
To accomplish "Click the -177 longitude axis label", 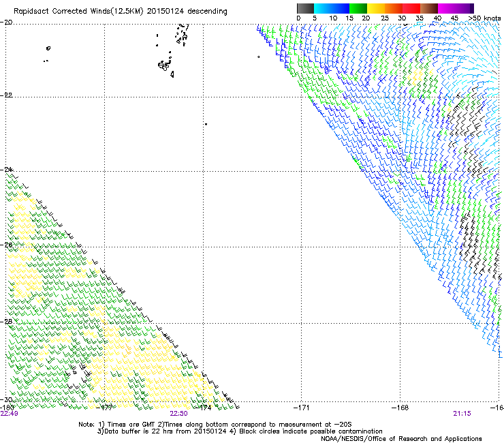I will coord(104,408).
